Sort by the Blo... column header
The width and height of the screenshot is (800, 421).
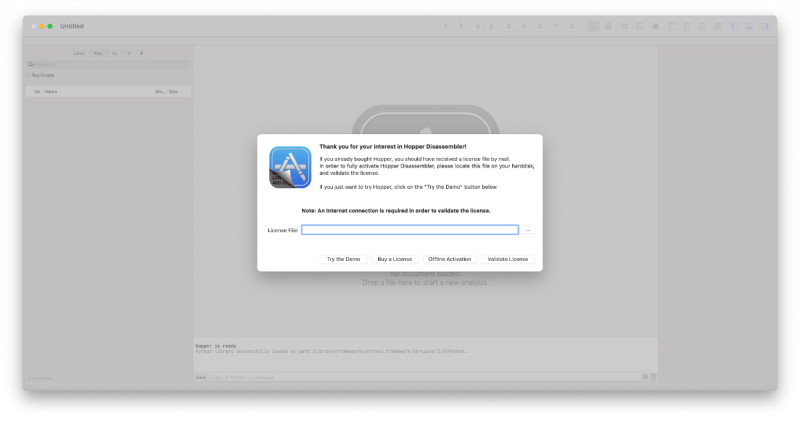pos(160,92)
